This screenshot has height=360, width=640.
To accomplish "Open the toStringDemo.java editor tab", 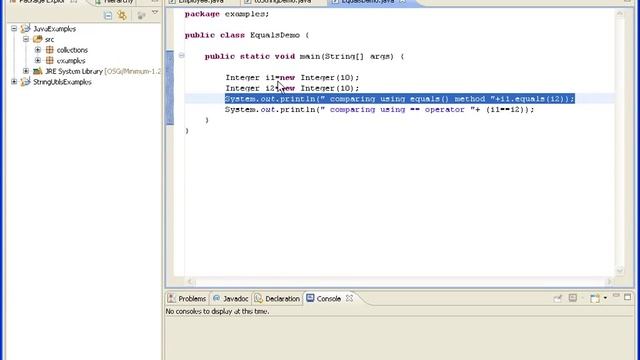I will (283, 2).
